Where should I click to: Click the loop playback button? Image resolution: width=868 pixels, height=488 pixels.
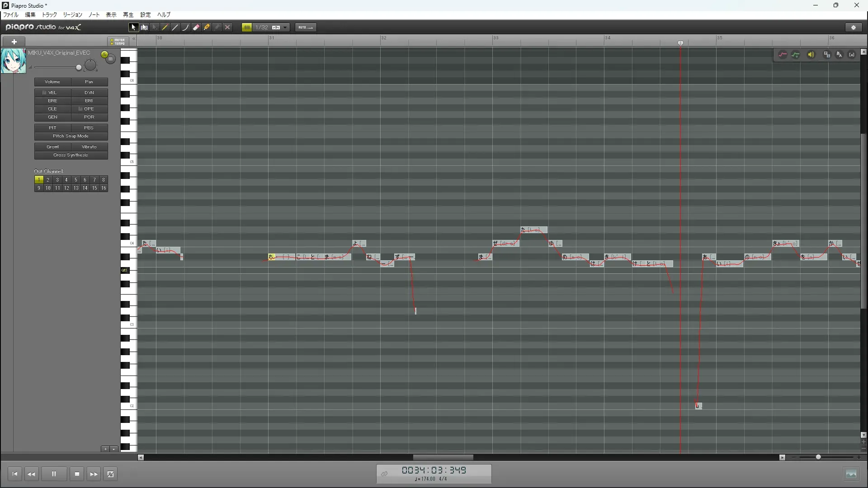click(x=111, y=474)
